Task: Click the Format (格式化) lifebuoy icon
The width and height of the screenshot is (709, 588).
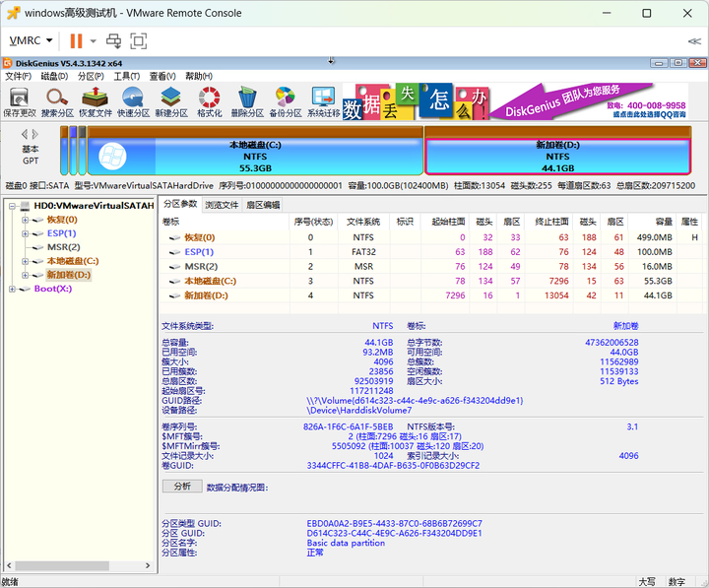Action: 210,101
